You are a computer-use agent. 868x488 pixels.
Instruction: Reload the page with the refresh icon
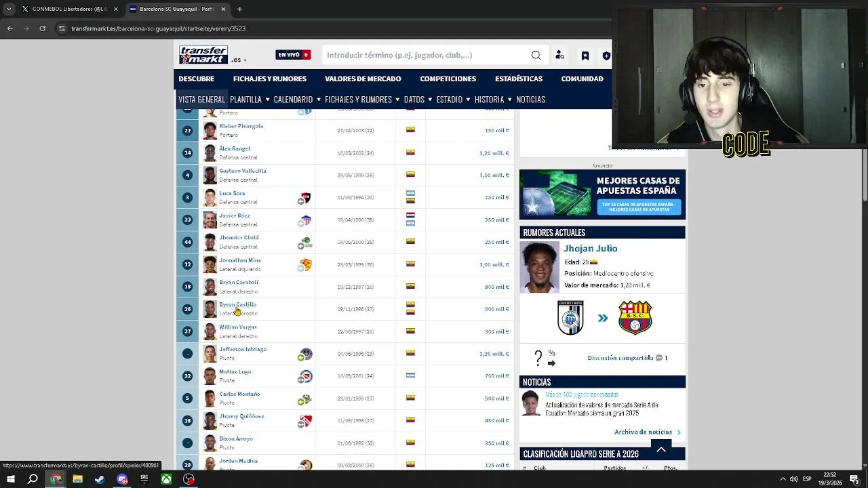pyautogui.click(x=42, y=28)
